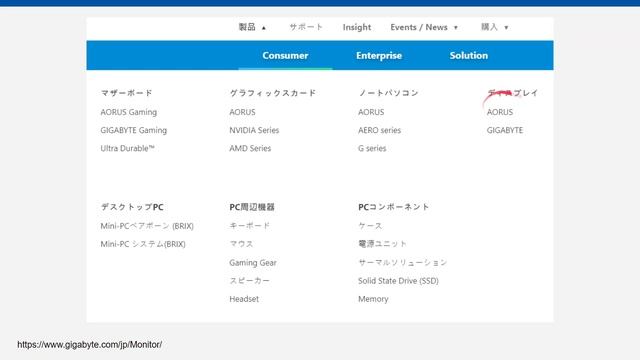Switch to the Enterprise tab
Image resolution: width=640 pixels, height=360 pixels.
[379, 56]
